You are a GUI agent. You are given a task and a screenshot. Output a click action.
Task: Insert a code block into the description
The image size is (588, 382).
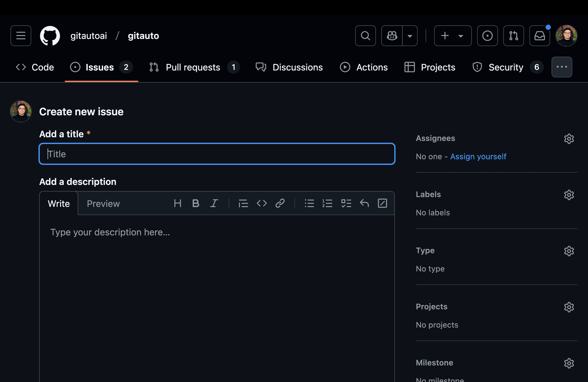point(262,203)
